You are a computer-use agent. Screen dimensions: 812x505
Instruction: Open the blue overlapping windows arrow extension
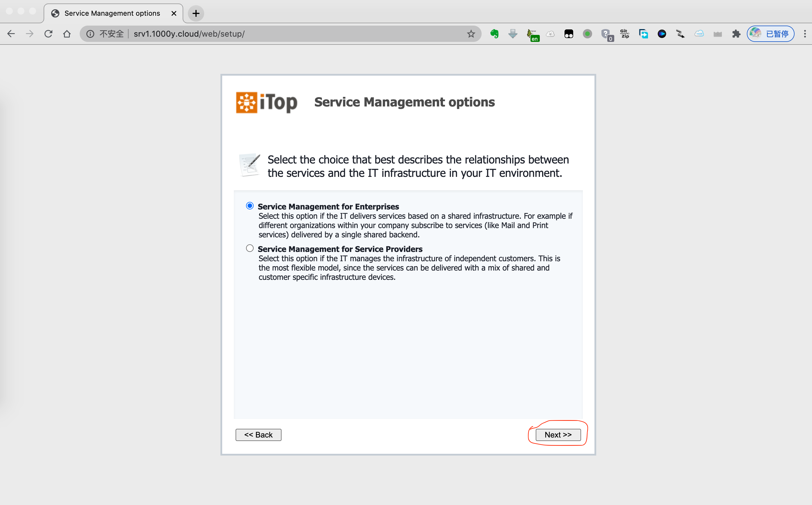point(643,34)
